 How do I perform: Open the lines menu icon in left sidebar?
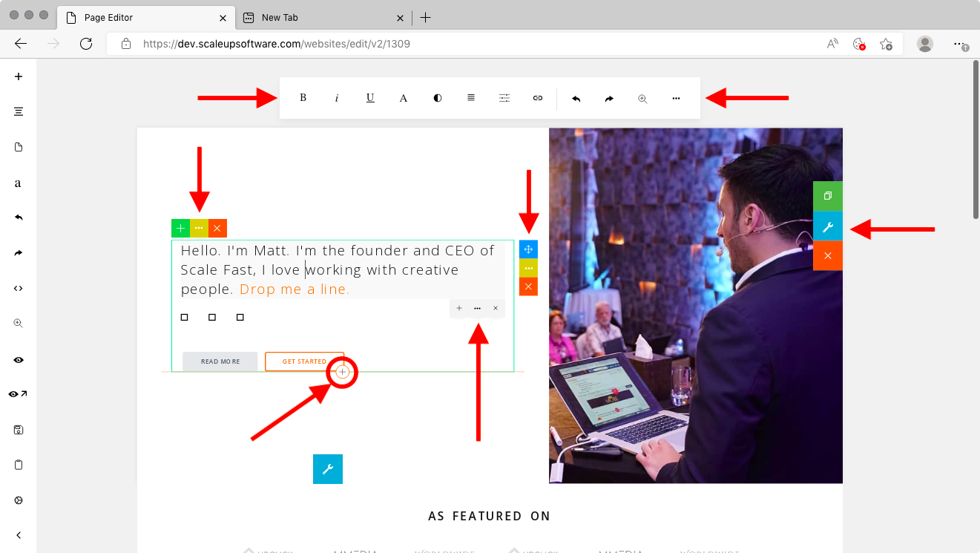(19, 111)
